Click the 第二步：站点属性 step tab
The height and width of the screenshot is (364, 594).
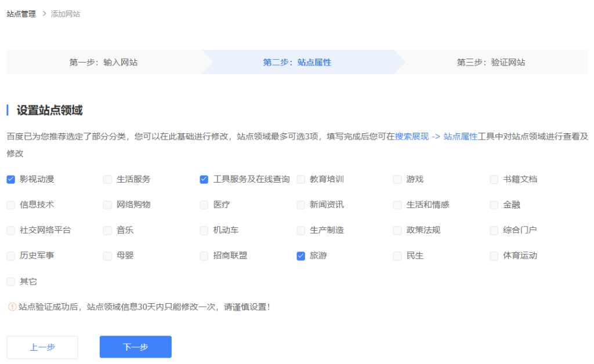[x=297, y=62]
